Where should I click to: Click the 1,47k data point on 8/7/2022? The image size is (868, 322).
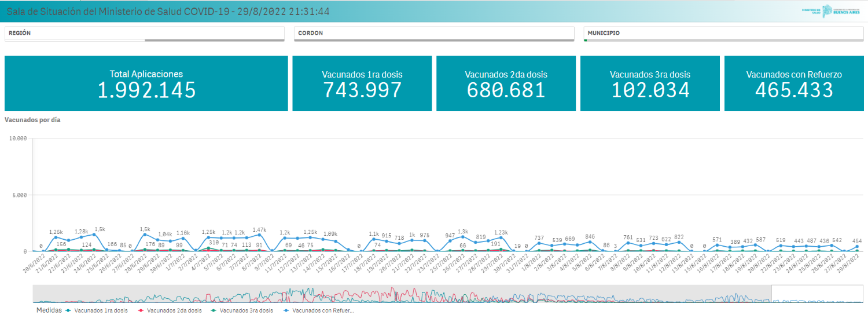click(259, 235)
